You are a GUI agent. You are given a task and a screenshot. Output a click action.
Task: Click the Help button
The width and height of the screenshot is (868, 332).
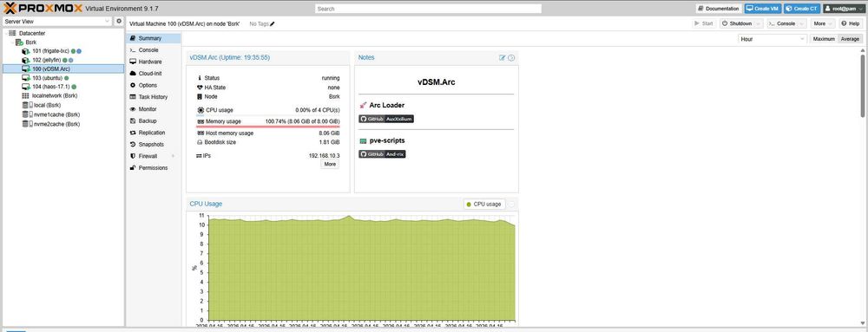point(851,23)
